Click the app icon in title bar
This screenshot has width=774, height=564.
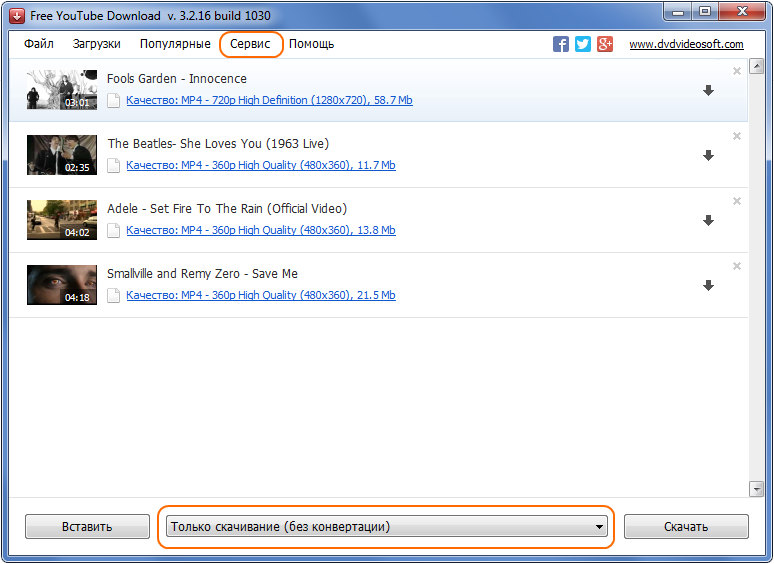tap(17, 16)
